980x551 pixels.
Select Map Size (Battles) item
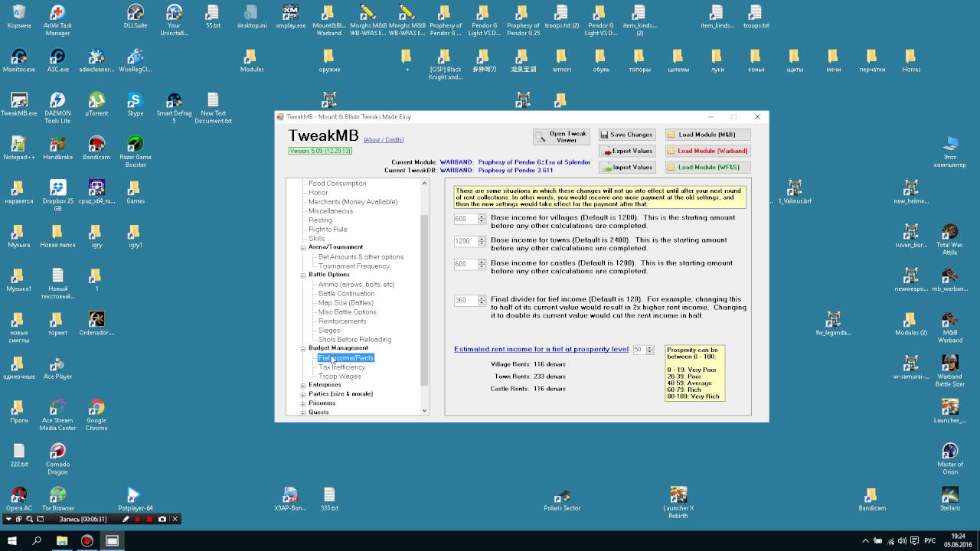point(345,303)
